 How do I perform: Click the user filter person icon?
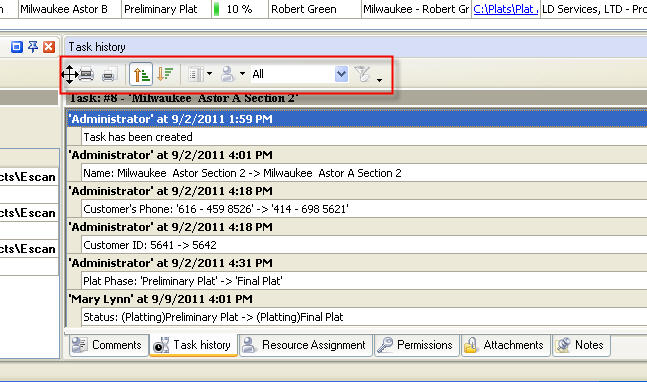coord(227,74)
